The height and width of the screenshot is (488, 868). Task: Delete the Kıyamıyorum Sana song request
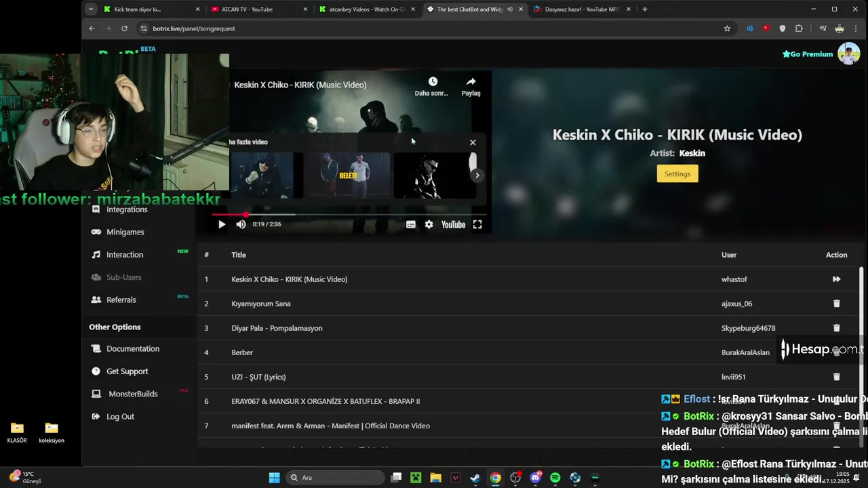pos(836,304)
